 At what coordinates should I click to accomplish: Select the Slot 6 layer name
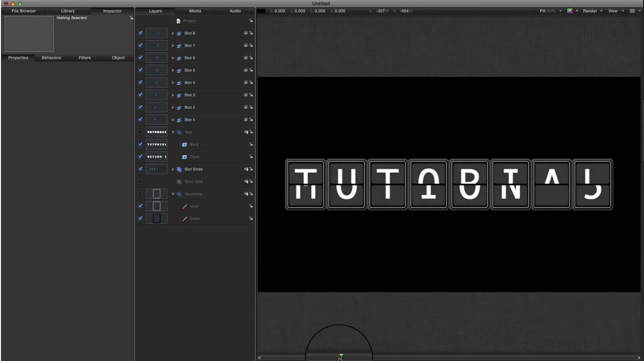pos(190,58)
